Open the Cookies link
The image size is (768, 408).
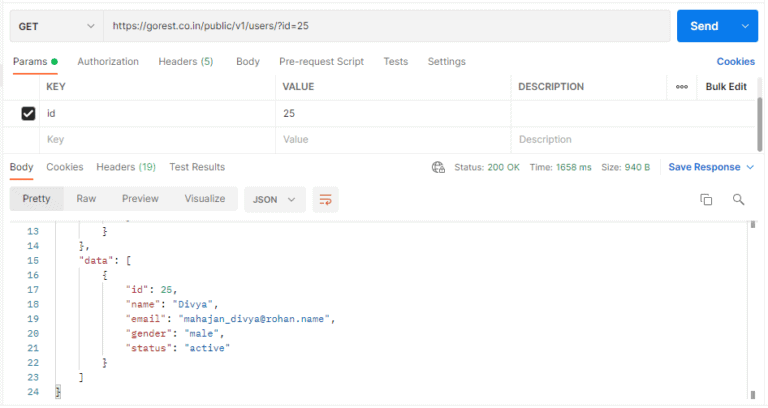(735, 61)
